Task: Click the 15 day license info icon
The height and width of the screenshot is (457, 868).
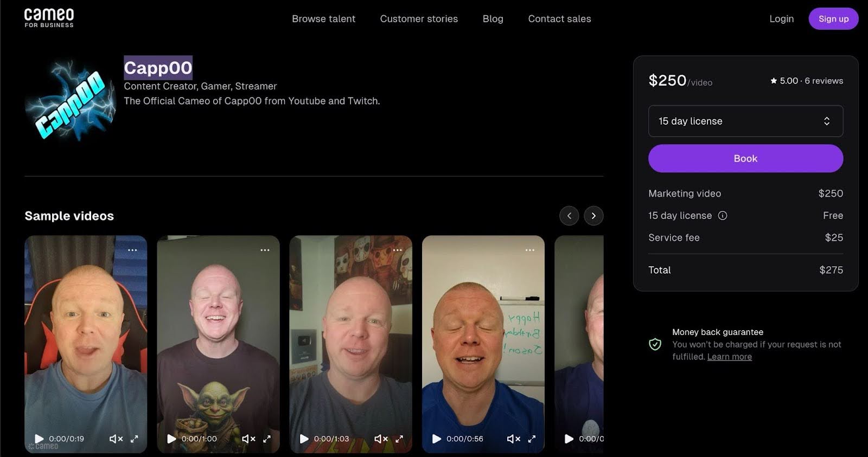Action: point(723,215)
